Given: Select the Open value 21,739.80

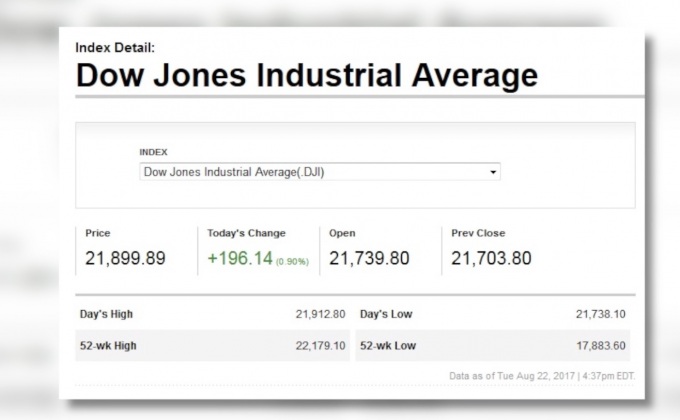Looking at the screenshot, I should pos(369,259).
